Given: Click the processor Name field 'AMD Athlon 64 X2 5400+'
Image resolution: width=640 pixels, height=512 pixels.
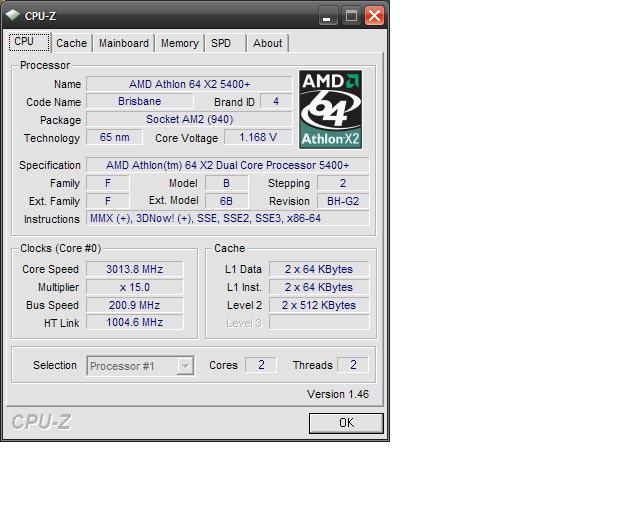Looking at the screenshot, I should (189, 84).
